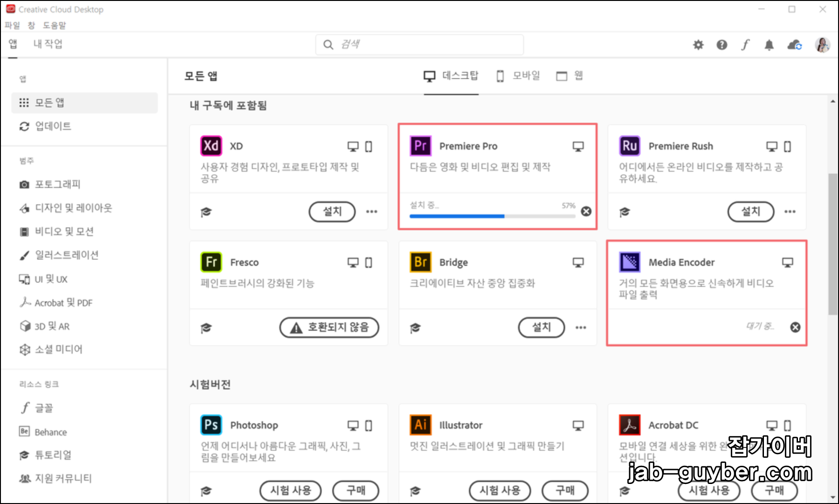Click Fresco 호환되지 않음 button

(x=329, y=328)
